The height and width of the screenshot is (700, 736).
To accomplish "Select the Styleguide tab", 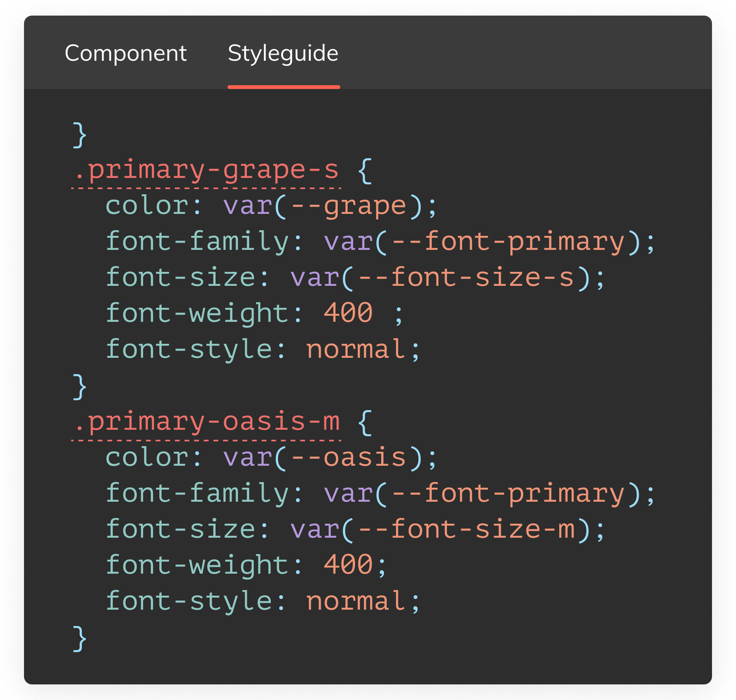I will (283, 53).
